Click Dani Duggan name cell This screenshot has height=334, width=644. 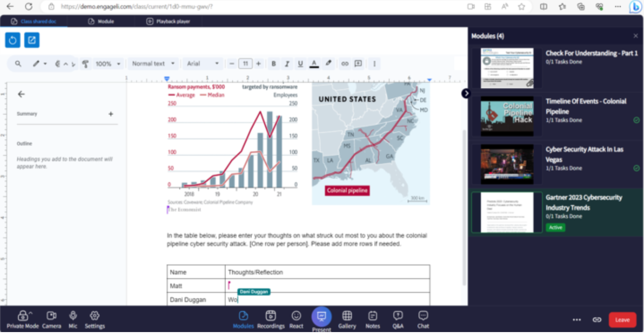(196, 299)
